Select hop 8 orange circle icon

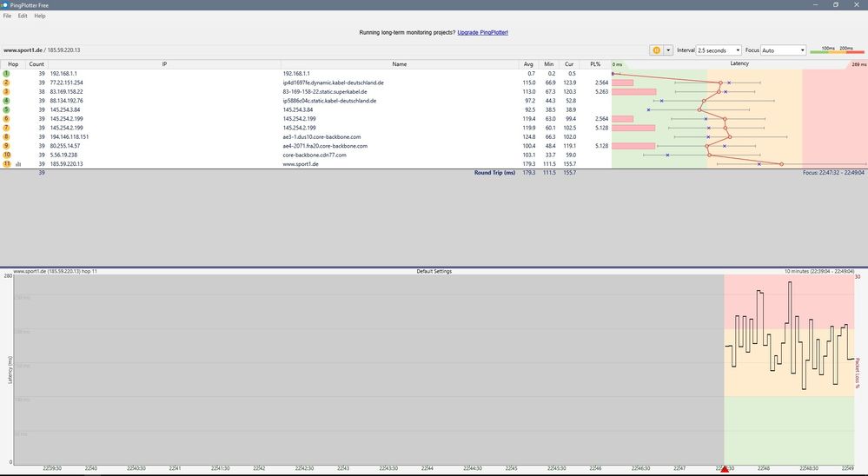coord(7,136)
